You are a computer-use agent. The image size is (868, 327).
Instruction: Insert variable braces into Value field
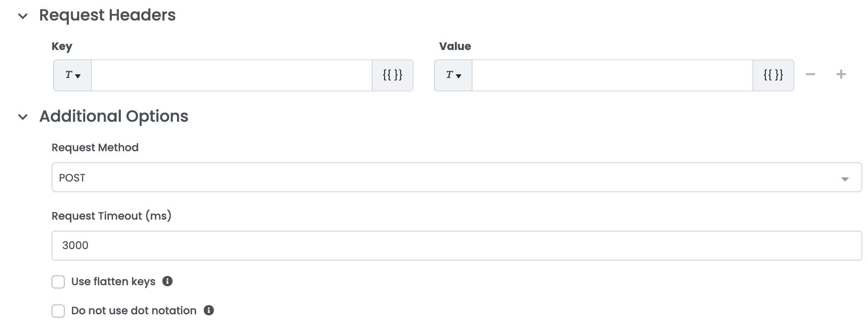coord(773,75)
